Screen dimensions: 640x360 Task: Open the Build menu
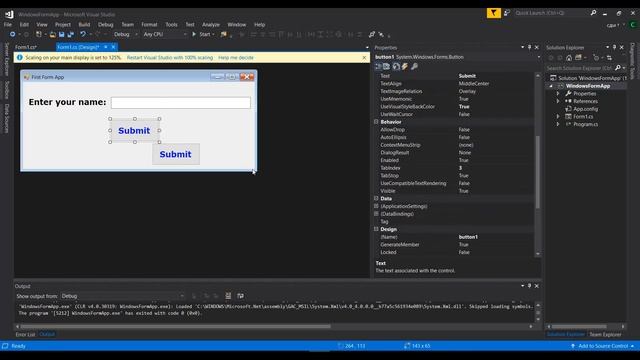(84, 24)
